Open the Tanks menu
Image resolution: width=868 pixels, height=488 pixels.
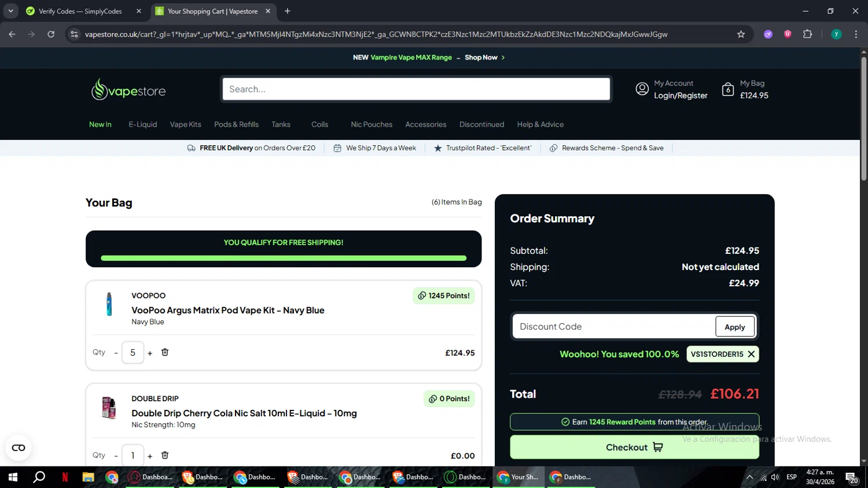(281, 124)
